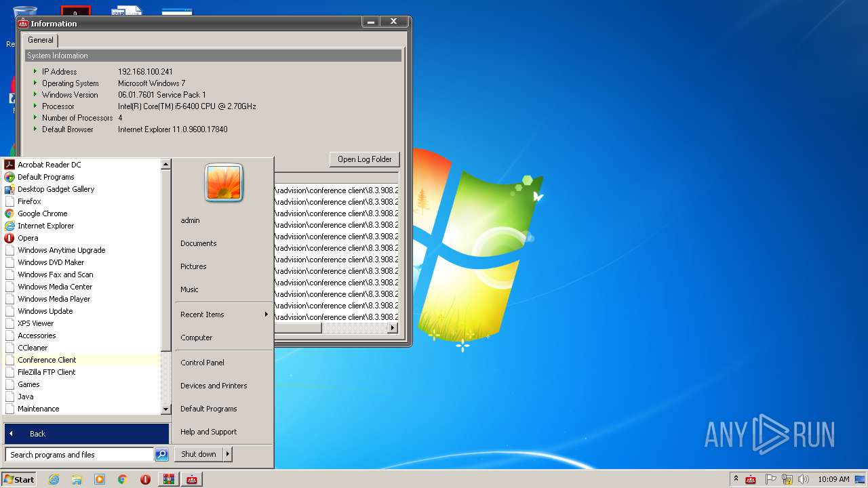Viewport: 868px width, 488px height.
Task: Click the Search programs and files box
Action: coord(79,455)
